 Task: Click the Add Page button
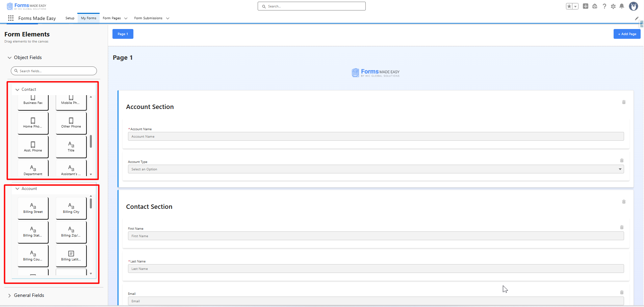point(627,34)
